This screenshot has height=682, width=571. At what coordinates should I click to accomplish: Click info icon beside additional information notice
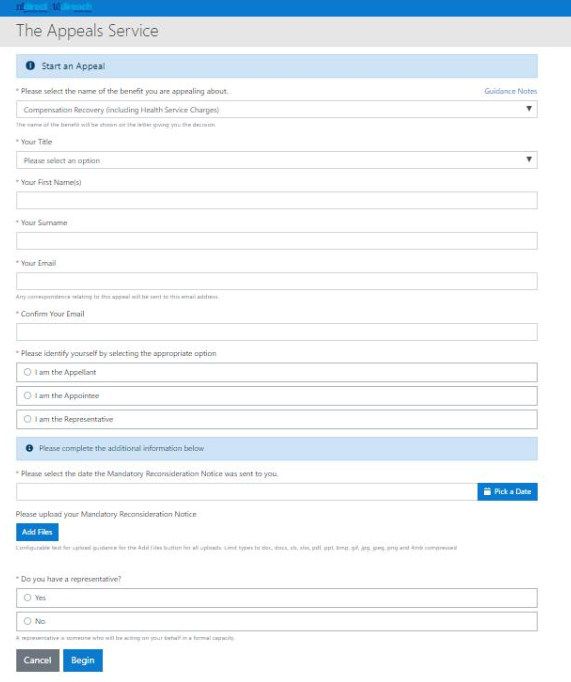pos(29,448)
